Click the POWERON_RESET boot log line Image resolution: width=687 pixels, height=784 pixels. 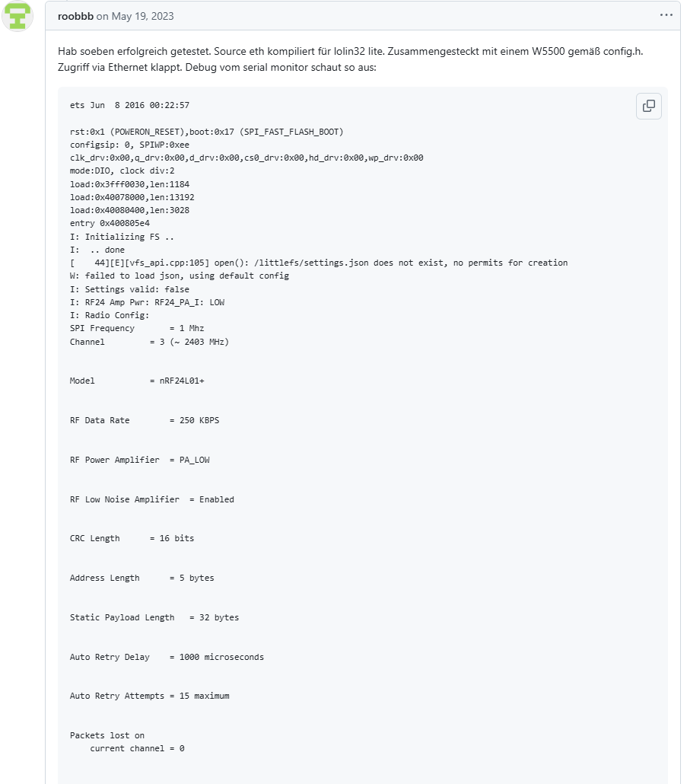click(x=206, y=132)
